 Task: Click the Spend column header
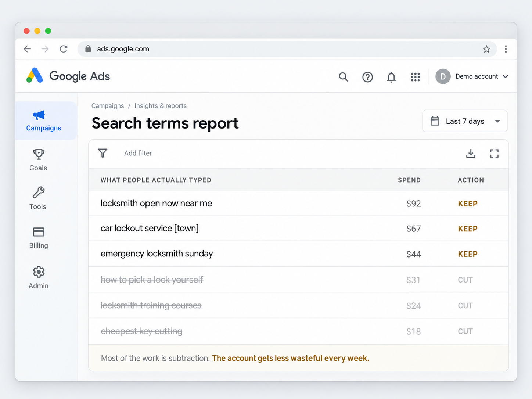tap(409, 180)
